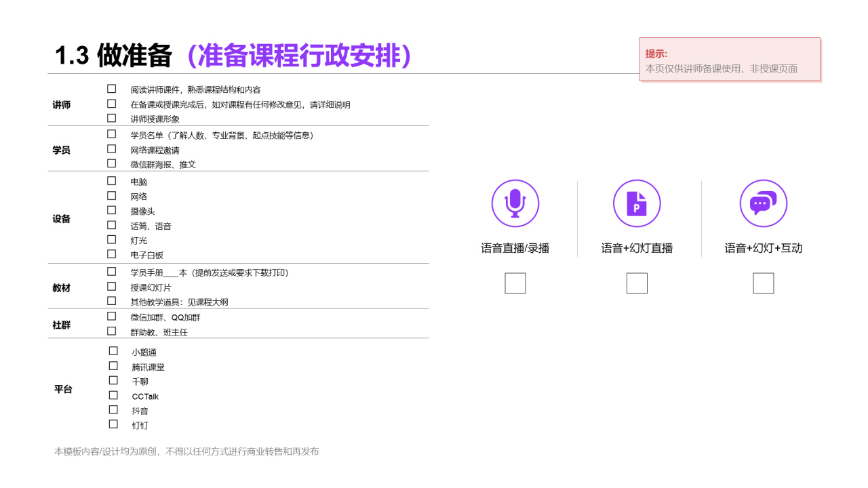The height and width of the screenshot is (488, 868).
Task: Tick checkbox for 千聊
Action: click(x=113, y=380)
